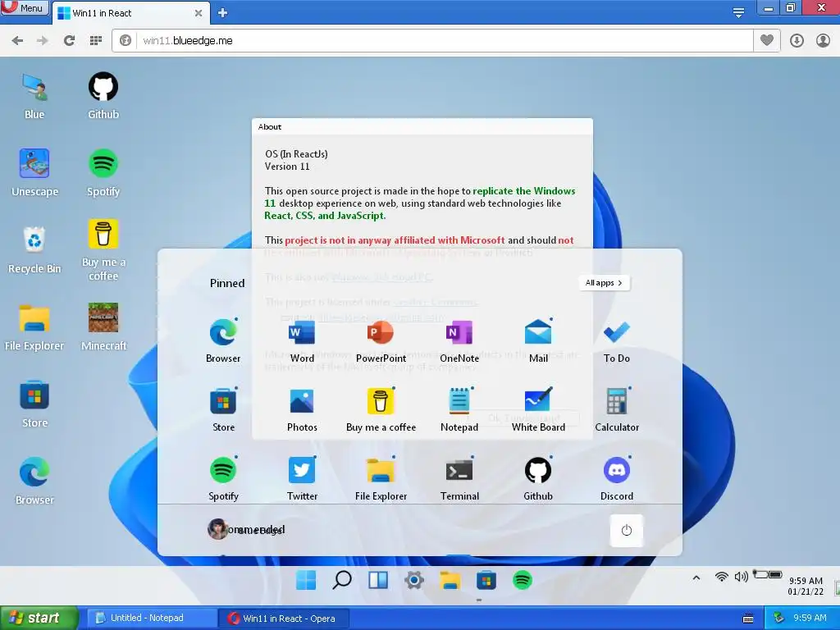Image resolution: width=840 pixels, height=630 pixels.
Task: Open Store in the pinned apps
Action: (223, 410)
